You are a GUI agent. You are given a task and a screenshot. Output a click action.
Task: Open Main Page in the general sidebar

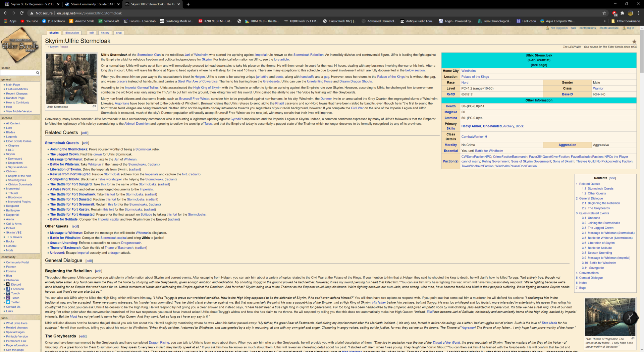13,85
